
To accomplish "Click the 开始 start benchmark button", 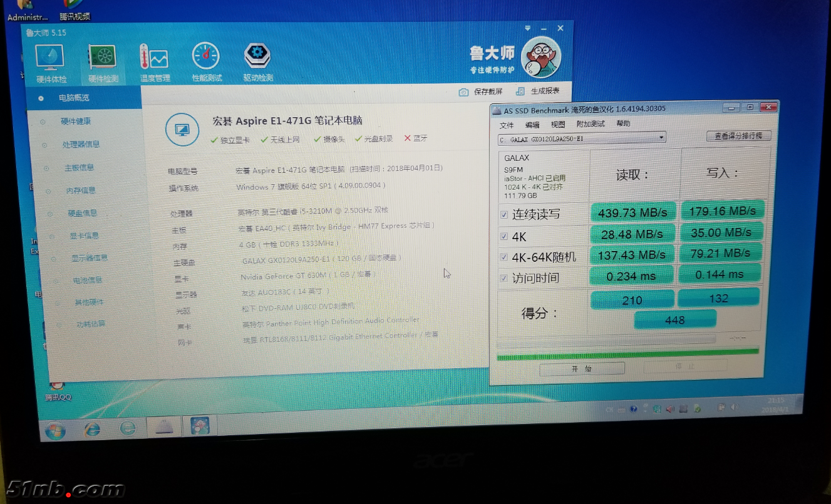I will click(581, 369).
